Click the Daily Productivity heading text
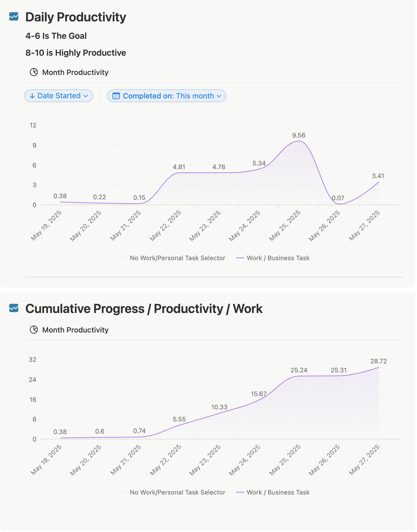Screen dimensions: 417x532 (x=76, y=17)
